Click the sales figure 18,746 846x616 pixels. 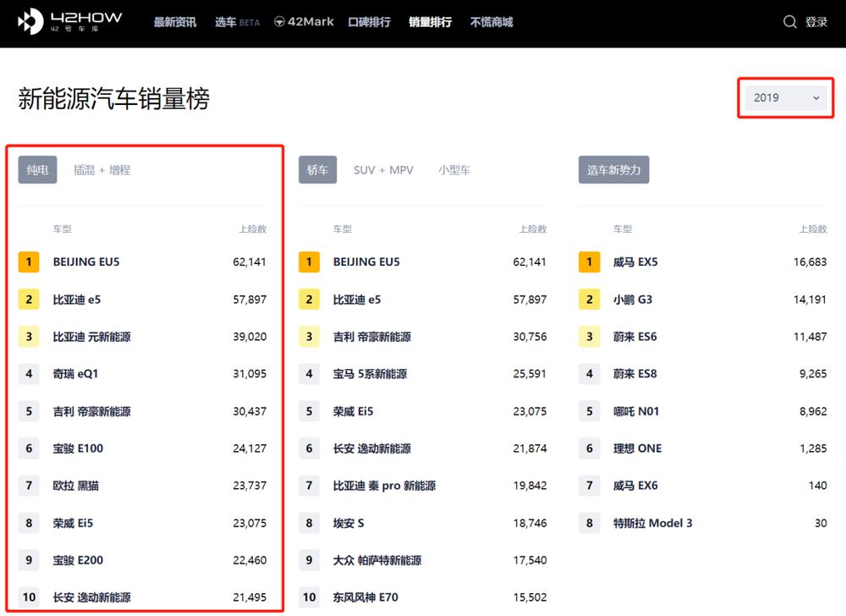point(530,523)
